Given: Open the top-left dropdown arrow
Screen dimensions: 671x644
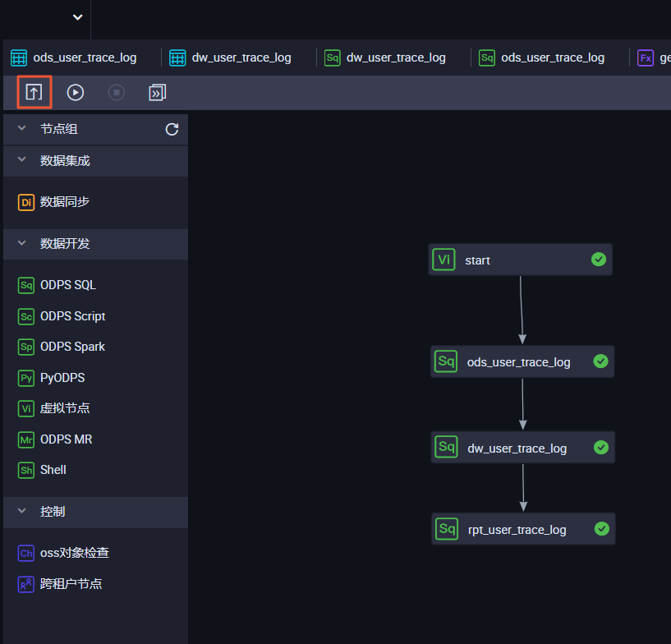Looking at the screenshot, I should click(77, 17).
